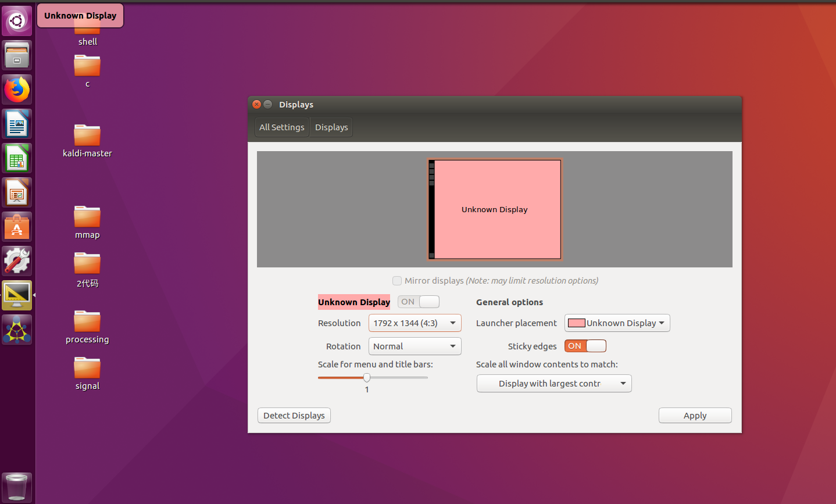Switch to the All Settings view
The image size is (836, 504).
[x=281, y=127]
